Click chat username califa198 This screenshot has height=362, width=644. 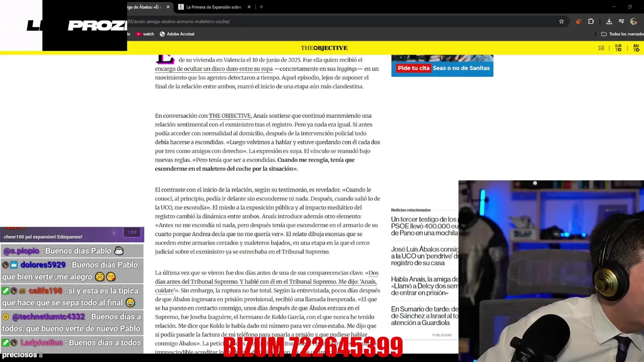click(x=45, y=291)
